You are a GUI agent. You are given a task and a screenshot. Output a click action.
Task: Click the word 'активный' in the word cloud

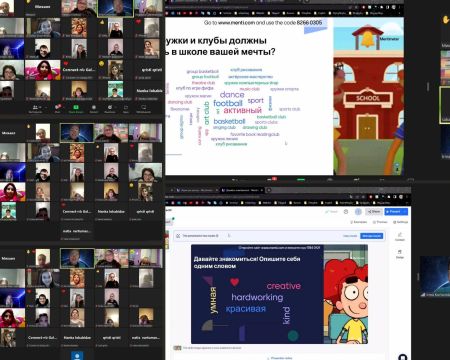click(243, 110)
